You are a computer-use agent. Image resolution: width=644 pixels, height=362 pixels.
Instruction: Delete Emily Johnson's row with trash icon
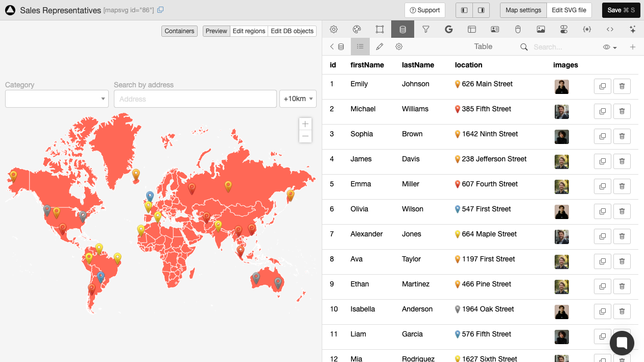[x=622, y=86]
